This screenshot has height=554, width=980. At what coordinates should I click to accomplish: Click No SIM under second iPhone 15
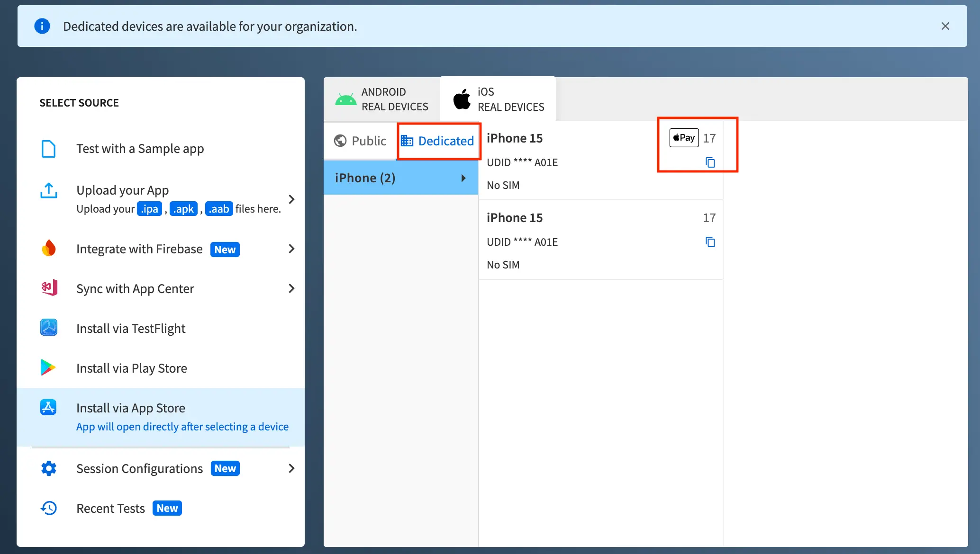[x=503, y=265]
